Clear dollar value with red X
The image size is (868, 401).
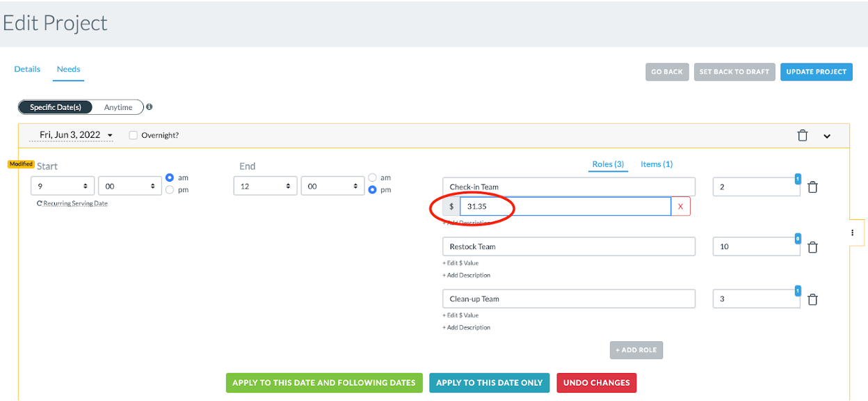680,207
